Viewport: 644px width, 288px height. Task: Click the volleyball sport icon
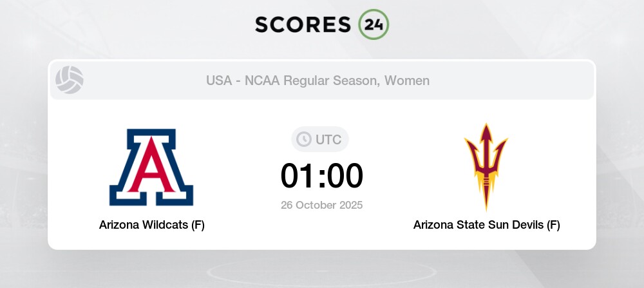coord(69,81)
